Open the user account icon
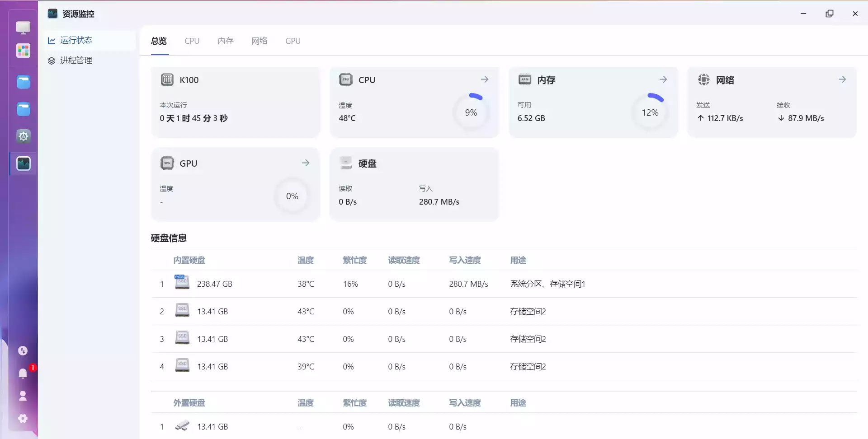 point(23,396)
